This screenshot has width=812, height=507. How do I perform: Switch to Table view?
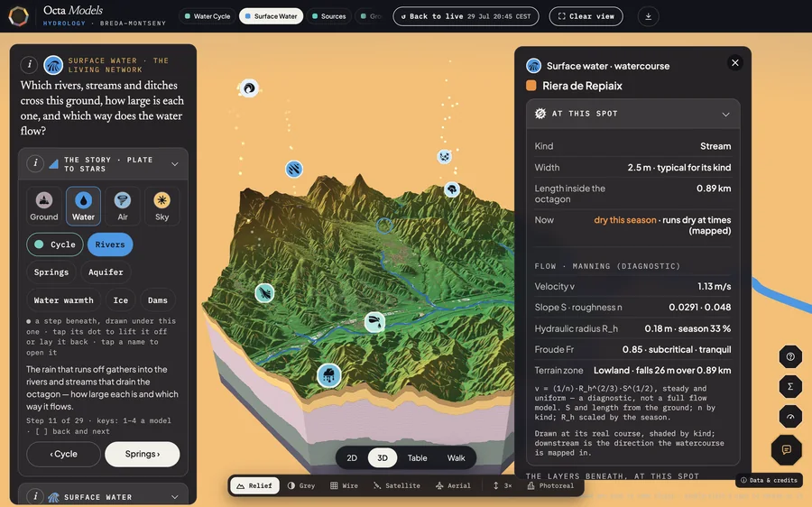pos(418,457)
